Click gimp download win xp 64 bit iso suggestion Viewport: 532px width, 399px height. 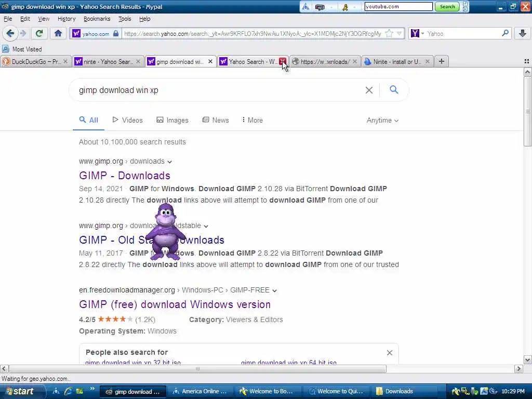click(289, 362)
